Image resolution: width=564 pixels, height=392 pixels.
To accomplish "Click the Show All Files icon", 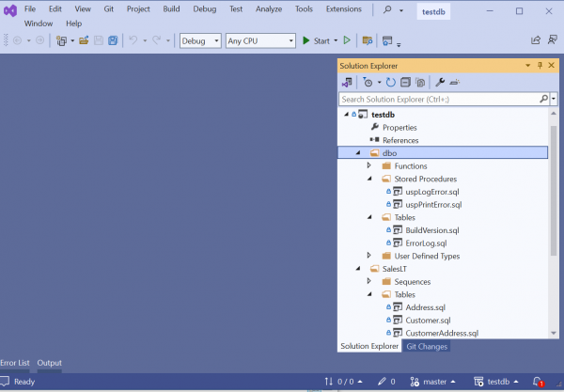I will click(420, 83).
